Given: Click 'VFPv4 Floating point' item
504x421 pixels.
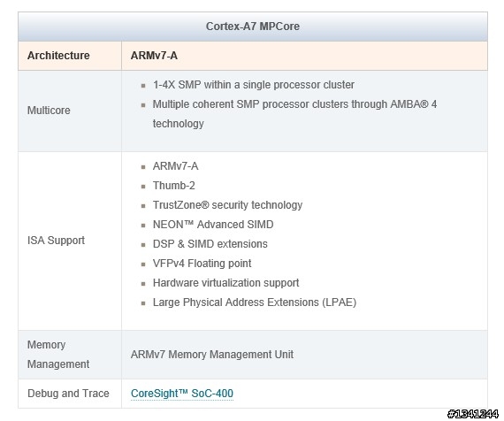Looking at the screenshot, I should click(x=202, y=264).
